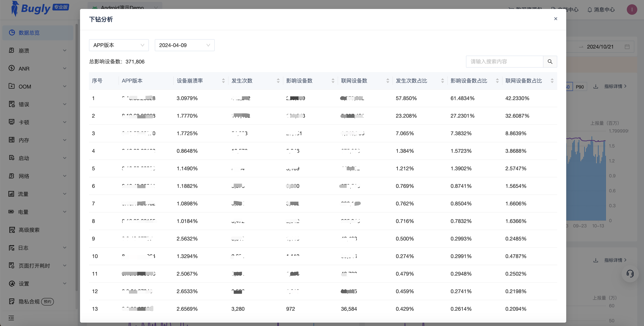
Task: Open 日志 menu item
Action: coord(38,248)
